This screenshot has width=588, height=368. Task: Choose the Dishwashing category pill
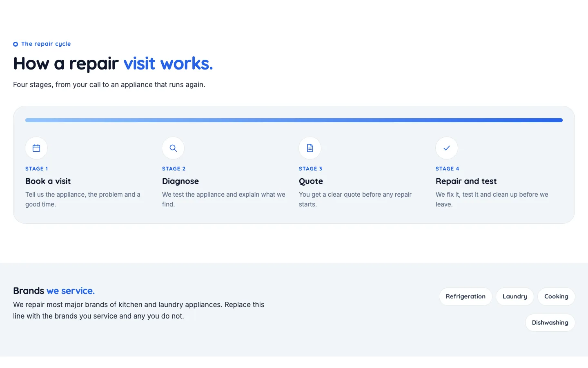click(550, 323)
